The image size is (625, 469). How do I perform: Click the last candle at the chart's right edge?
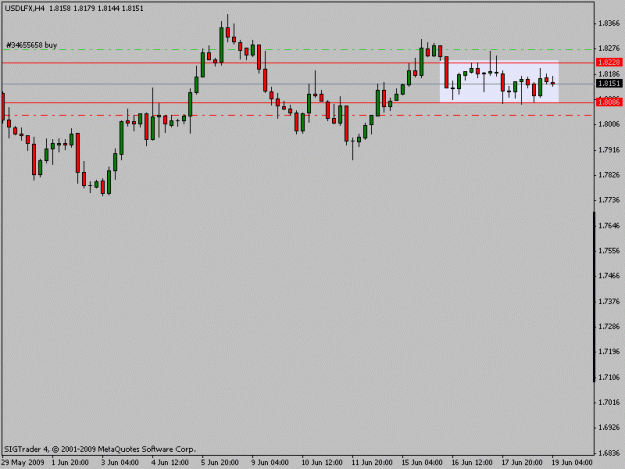pyautogui.click(x=553, y=82)
